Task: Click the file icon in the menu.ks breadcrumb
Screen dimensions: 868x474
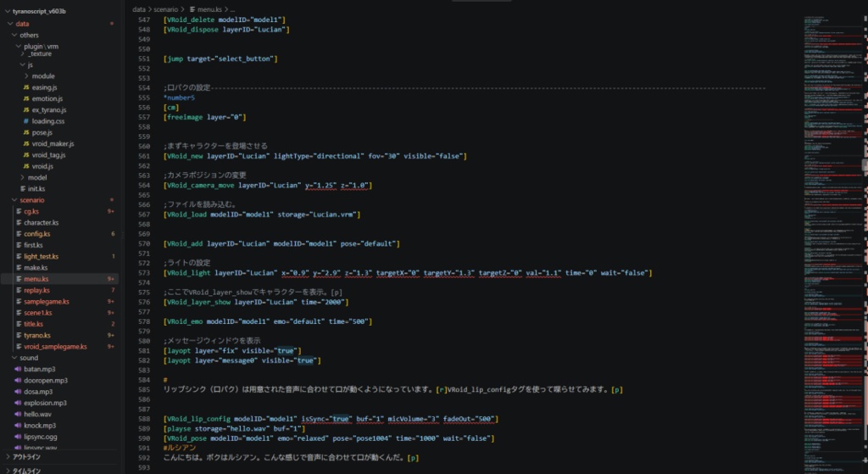Action: tap(192, 9)
